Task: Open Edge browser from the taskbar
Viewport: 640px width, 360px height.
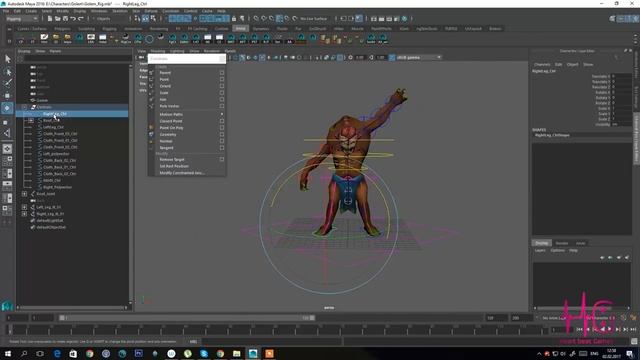Action: coord(57,353)
